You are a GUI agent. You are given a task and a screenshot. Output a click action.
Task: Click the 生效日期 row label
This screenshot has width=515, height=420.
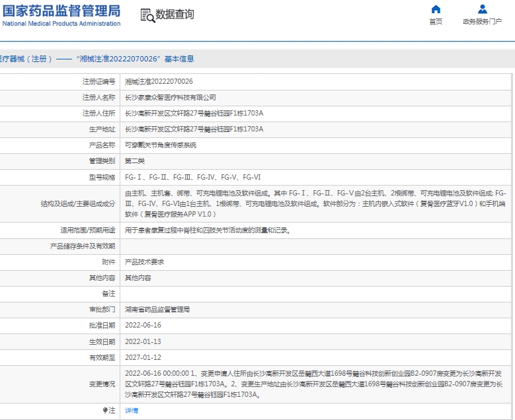point(102,341)
